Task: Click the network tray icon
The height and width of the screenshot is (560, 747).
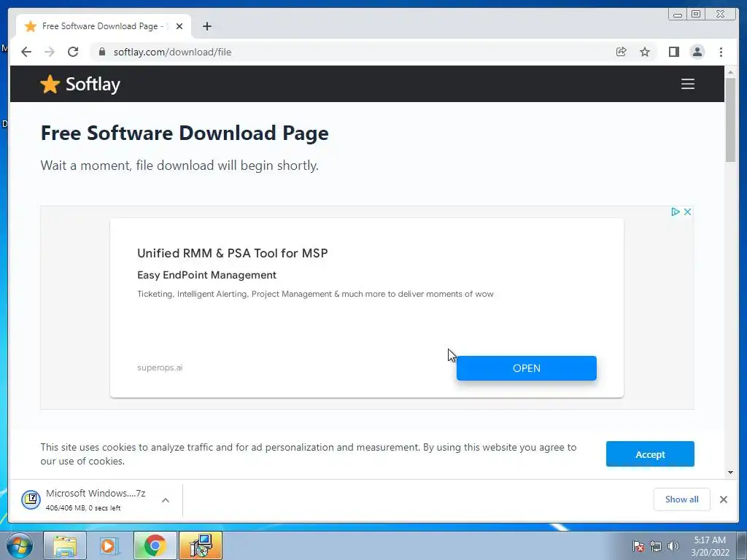Action: (656, 546)
